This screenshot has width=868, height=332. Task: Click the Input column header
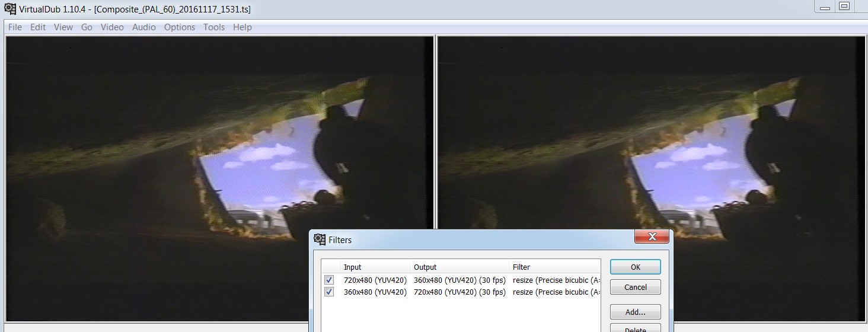pyautogui.click(x=375, y=267)
